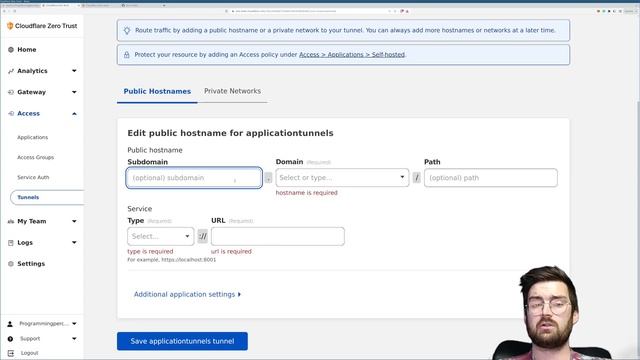This screenshot has height=360, width=640.
Task: Focus the service URL input field
Action: click(278, 236)
